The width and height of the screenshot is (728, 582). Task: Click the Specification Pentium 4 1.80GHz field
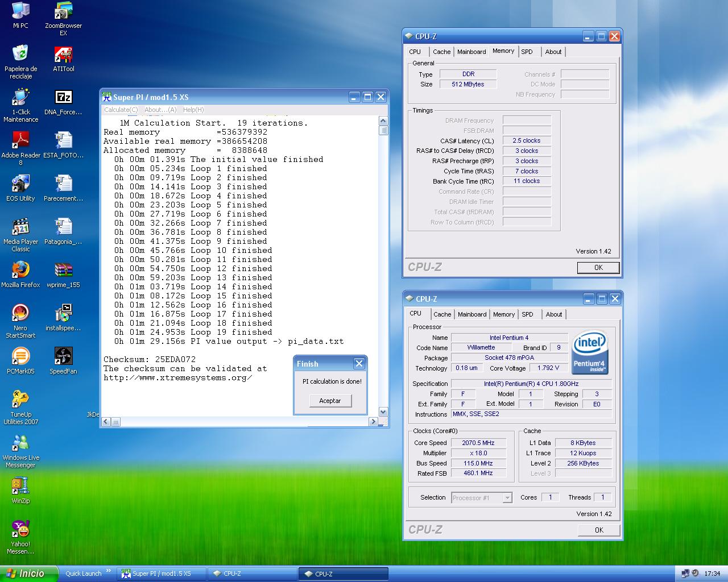point(531,384)
